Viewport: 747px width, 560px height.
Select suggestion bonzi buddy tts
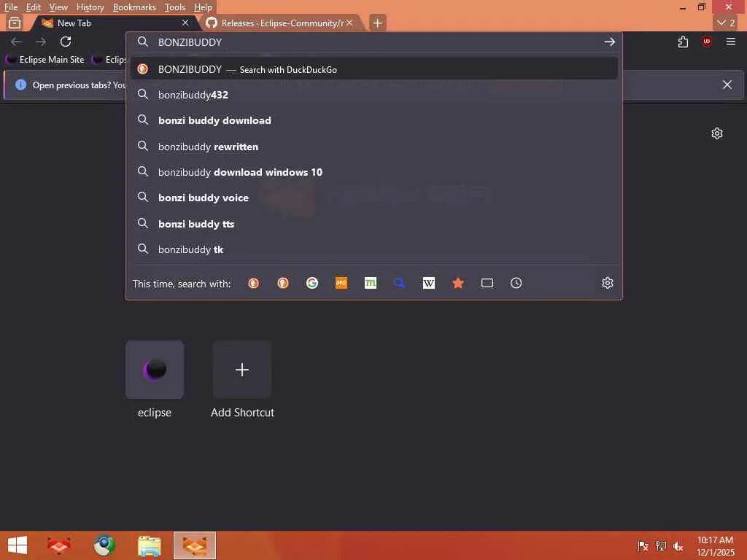(x=374, y=224)
